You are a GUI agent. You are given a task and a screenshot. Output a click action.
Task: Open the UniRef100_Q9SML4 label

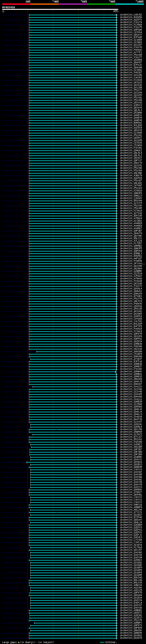point(131,289)
